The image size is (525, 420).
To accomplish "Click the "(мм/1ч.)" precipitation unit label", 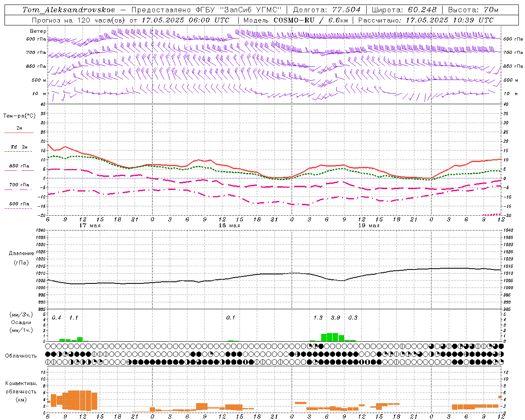I will (21, 330).
